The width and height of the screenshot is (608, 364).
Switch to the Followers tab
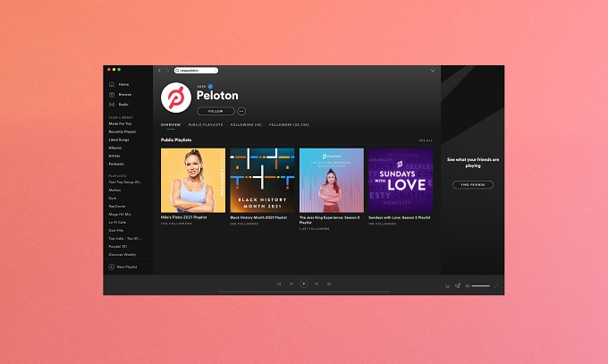tap(289, 125)
